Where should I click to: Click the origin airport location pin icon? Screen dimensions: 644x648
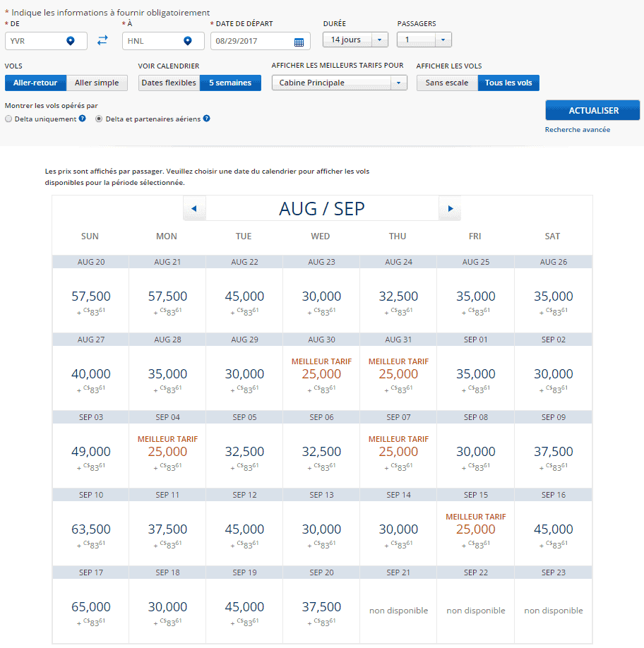[70, 42]
